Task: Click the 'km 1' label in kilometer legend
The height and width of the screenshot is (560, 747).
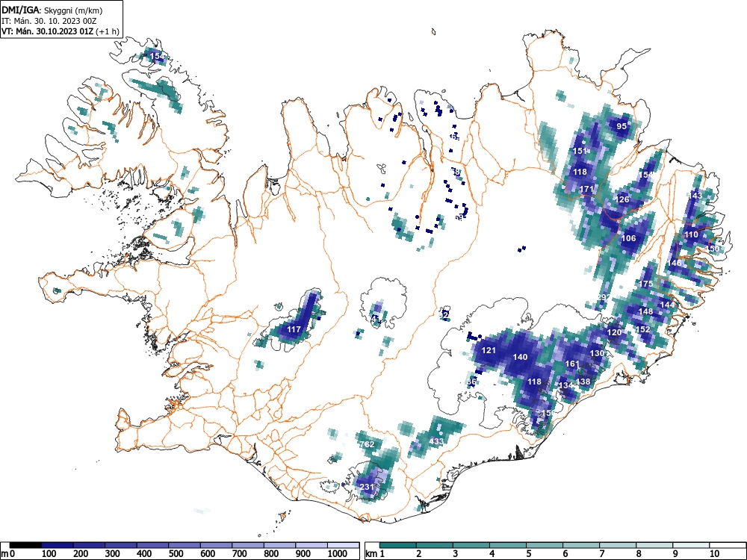Action: [x=375, y=554]
